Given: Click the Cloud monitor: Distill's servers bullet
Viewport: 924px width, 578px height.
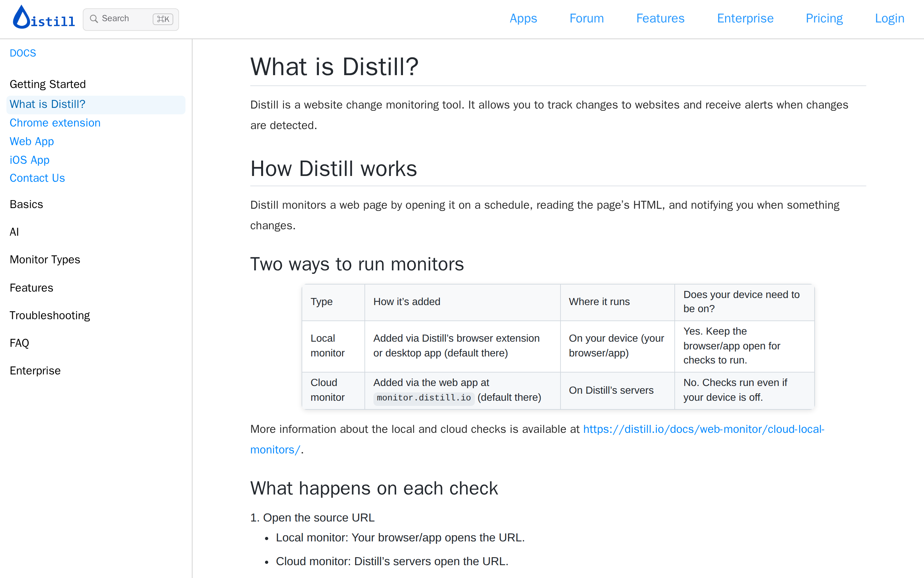Looking at the screenshot, I should (x=392, y=561).
